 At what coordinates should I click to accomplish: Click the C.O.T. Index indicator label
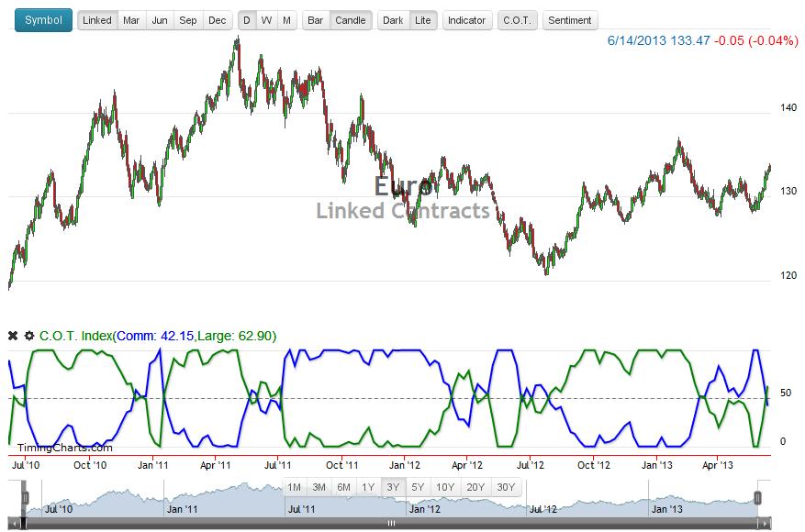tap(158, 336)
